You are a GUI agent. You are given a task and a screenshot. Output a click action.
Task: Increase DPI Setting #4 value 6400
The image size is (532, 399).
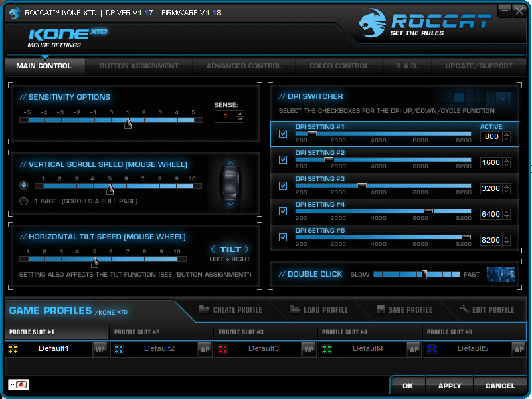[507, 212]
